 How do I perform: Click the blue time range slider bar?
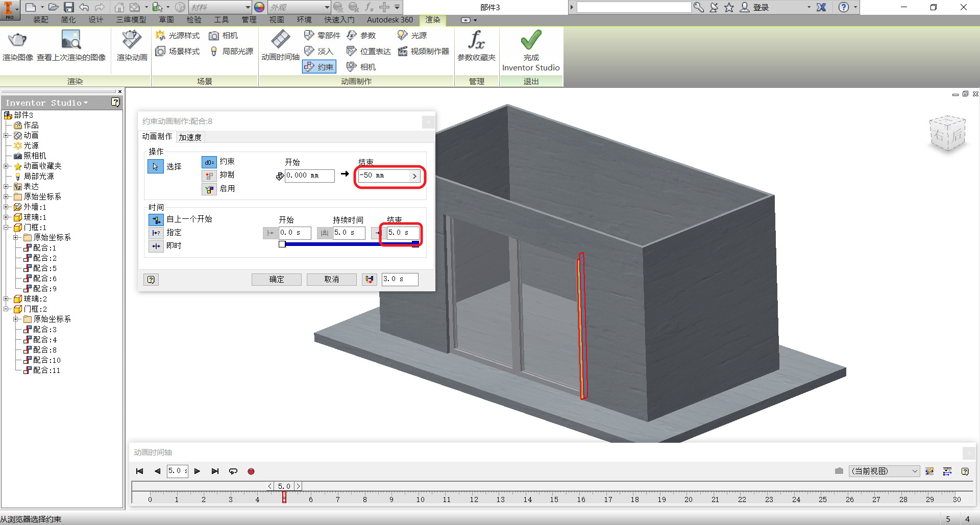click(x=350, y=244)
